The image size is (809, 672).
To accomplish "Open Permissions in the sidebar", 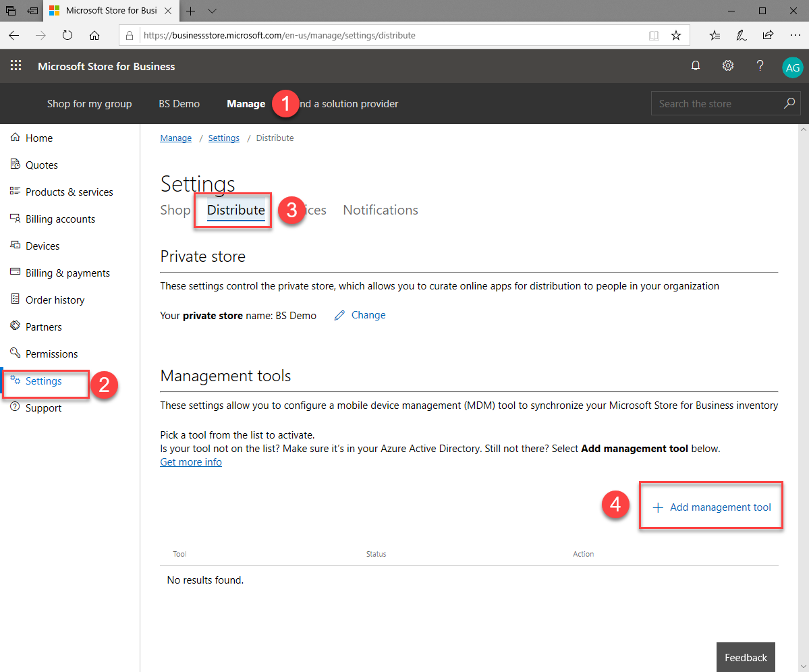I will [44, 354].
